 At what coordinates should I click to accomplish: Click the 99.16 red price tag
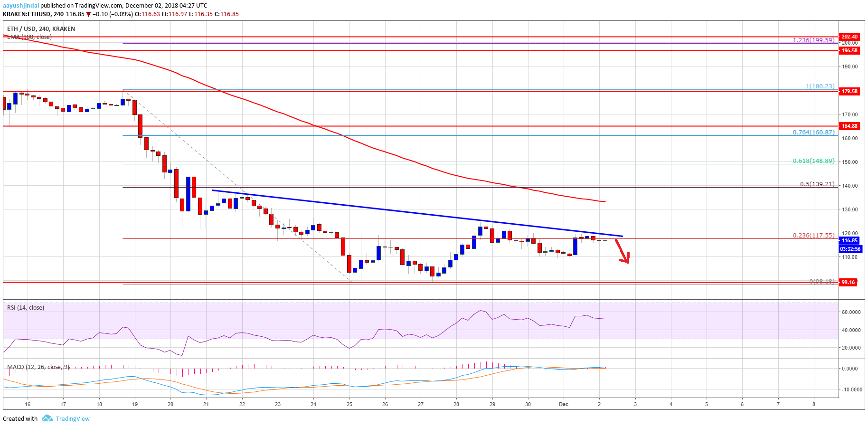point(848,282)
